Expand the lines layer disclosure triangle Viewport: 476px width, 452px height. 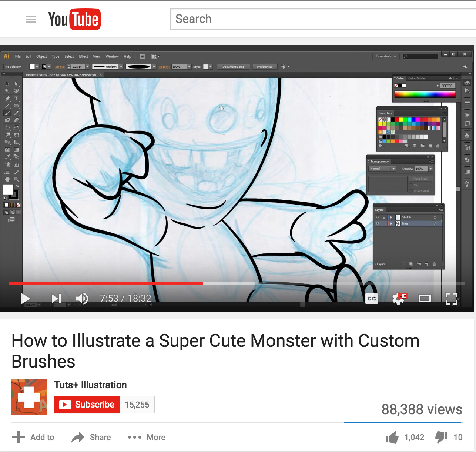391,223
